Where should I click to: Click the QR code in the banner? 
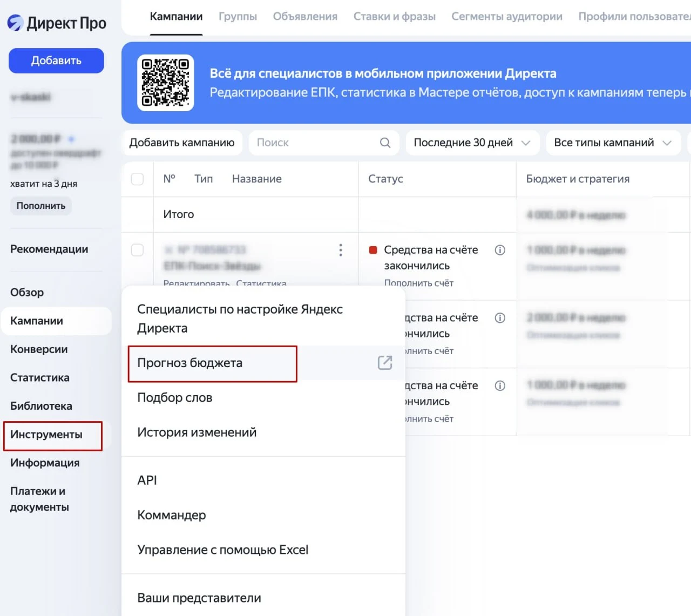pos(166,83)
